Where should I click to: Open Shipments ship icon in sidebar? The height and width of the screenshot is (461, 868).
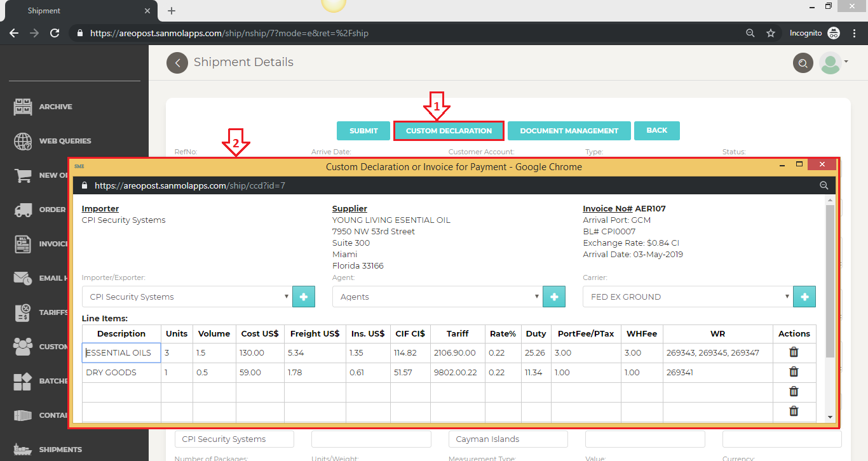[x=23, y=450]
